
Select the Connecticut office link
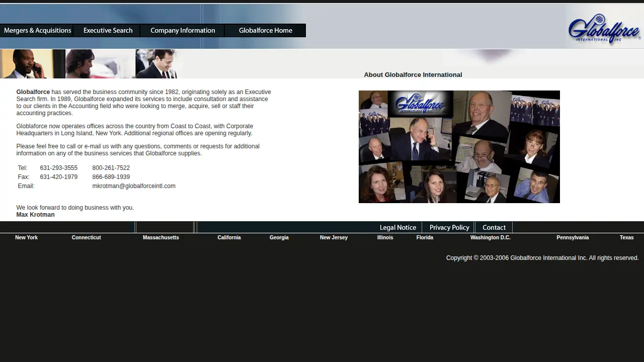[x=86, y=238]
